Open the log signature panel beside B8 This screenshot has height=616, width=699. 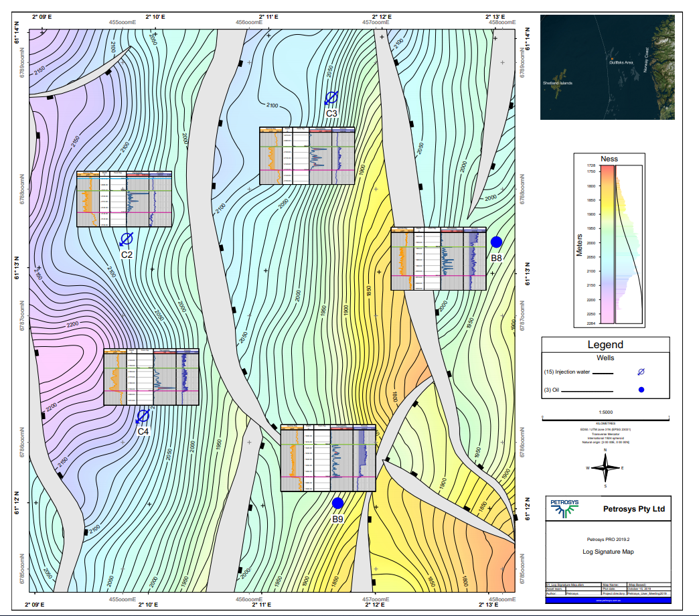[x=438, y=258]
